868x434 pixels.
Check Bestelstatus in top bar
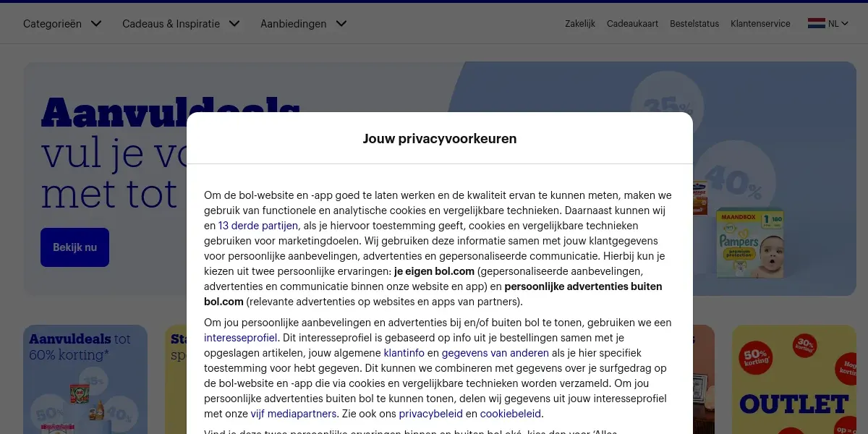(694, 24)
